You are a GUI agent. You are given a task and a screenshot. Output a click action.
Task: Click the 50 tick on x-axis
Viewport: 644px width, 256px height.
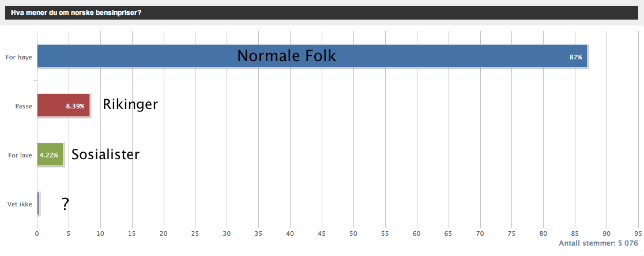pyautogui.click(x=353, y=234)
